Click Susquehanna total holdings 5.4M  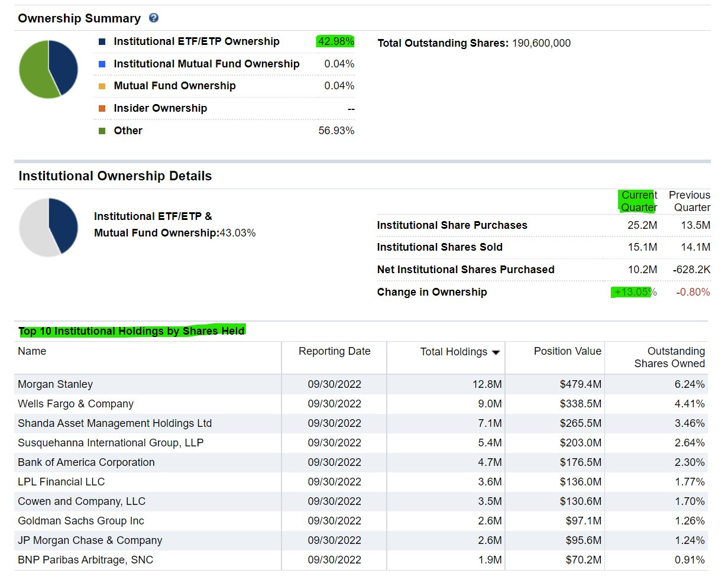[x=490, y=443]
